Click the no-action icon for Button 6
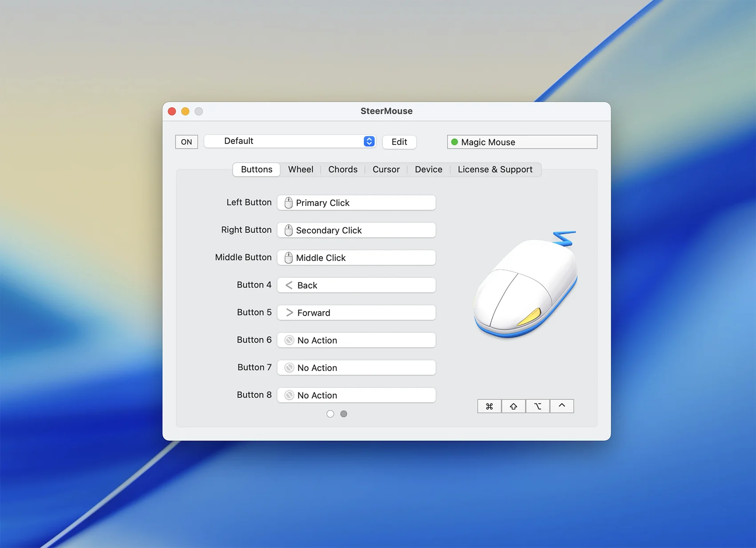Screen dimensions: 756x548 pos(290,340)
